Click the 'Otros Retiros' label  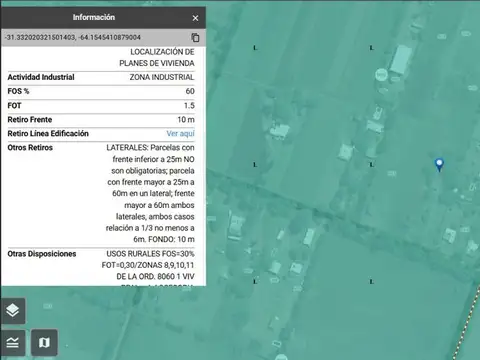coord(30,147)
